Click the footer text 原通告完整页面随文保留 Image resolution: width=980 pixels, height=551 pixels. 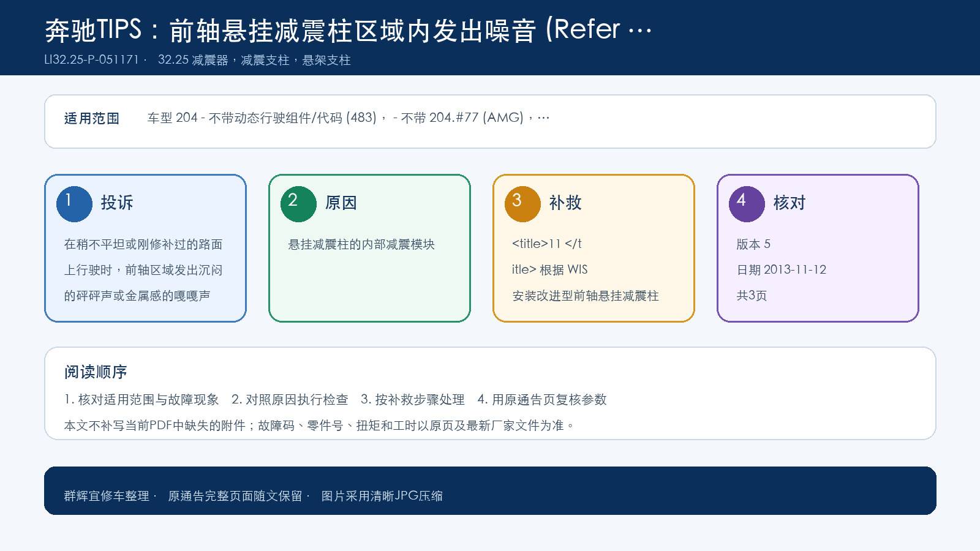click(235, 496)
